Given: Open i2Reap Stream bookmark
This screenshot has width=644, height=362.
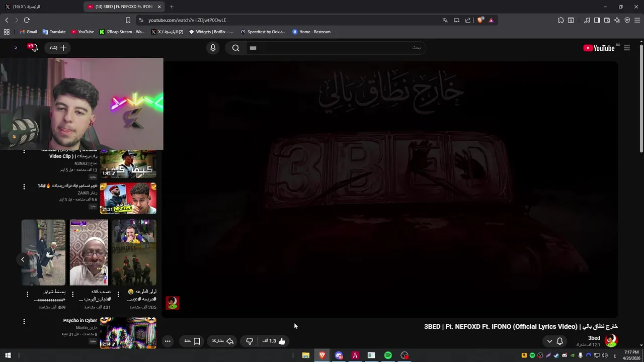Looking at the screenshot, I should [122, 32].
